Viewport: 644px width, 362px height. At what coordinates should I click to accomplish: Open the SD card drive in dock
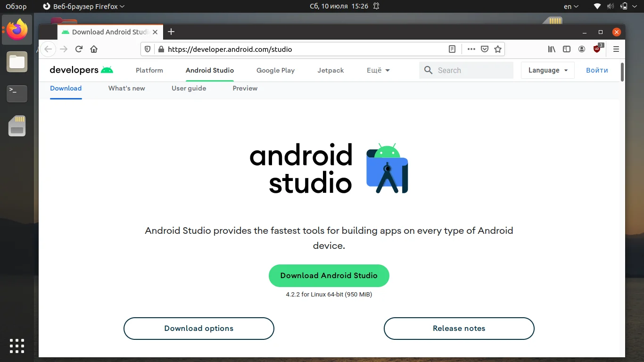click(x=17, y=125)
